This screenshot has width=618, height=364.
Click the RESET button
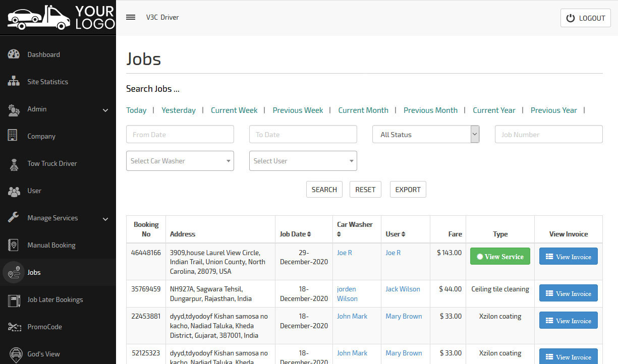tap(365, 190)
